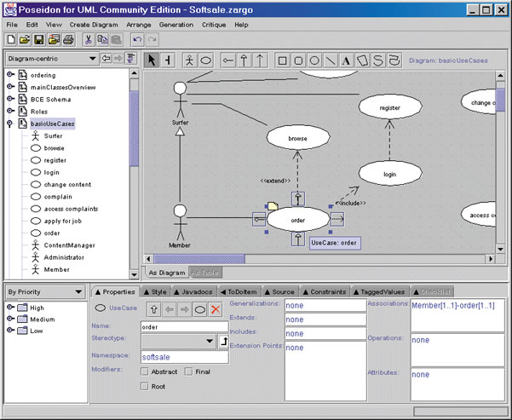Select the browse use case in diagram
Viewport: 512px width, 420px height.
click(x=298, y=138)
